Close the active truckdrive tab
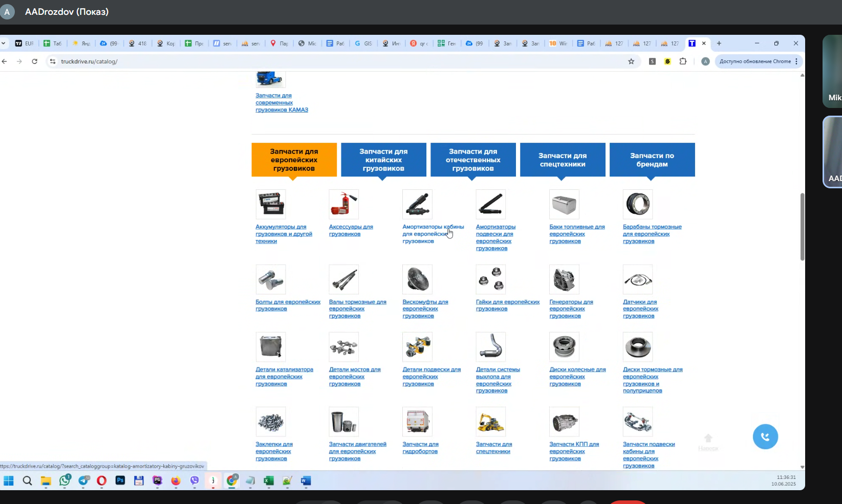Image resolution: width=842 pixels, height=504 pixels. click(704, 43)
